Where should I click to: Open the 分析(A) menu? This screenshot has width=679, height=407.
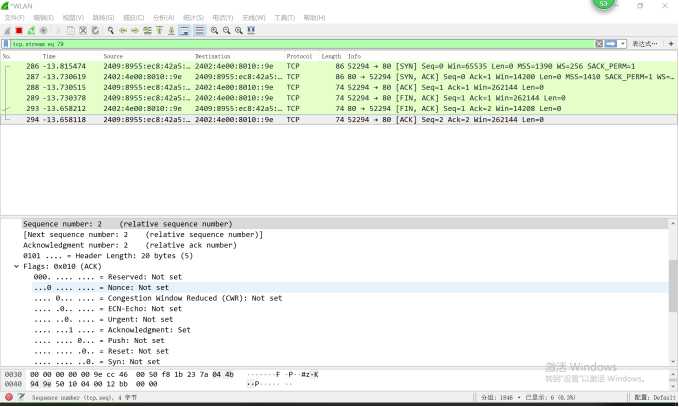(164, 17)
